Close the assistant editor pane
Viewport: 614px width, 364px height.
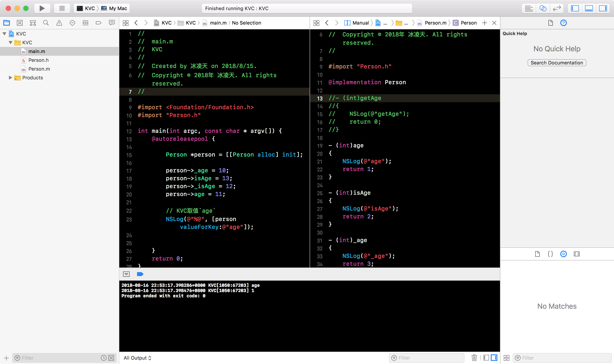[494, 23]
